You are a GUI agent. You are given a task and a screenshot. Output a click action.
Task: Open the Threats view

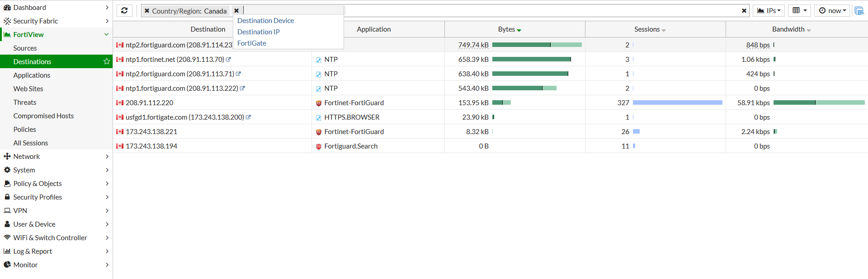(24, 102)
